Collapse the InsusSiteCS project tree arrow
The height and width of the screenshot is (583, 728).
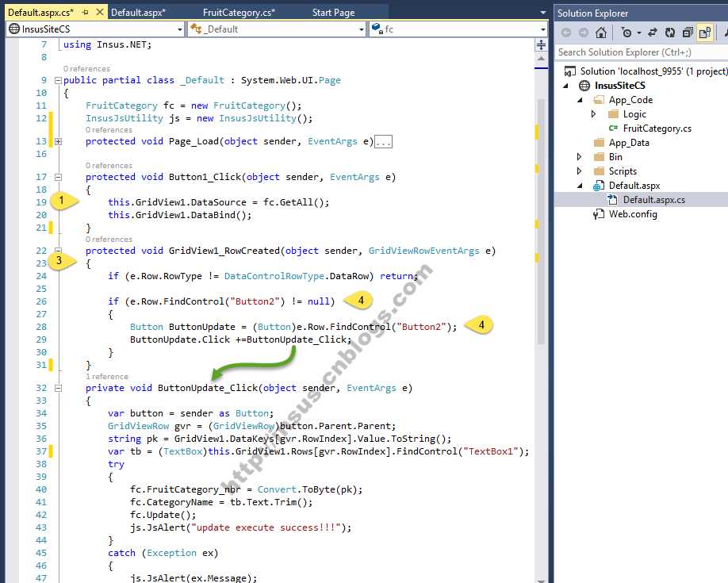click(565, 86)
